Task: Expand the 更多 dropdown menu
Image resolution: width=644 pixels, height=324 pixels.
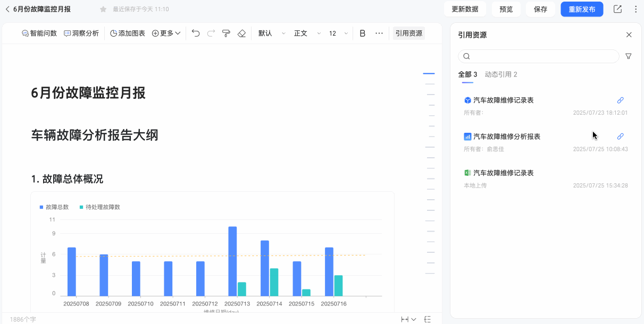Action: 166,33
